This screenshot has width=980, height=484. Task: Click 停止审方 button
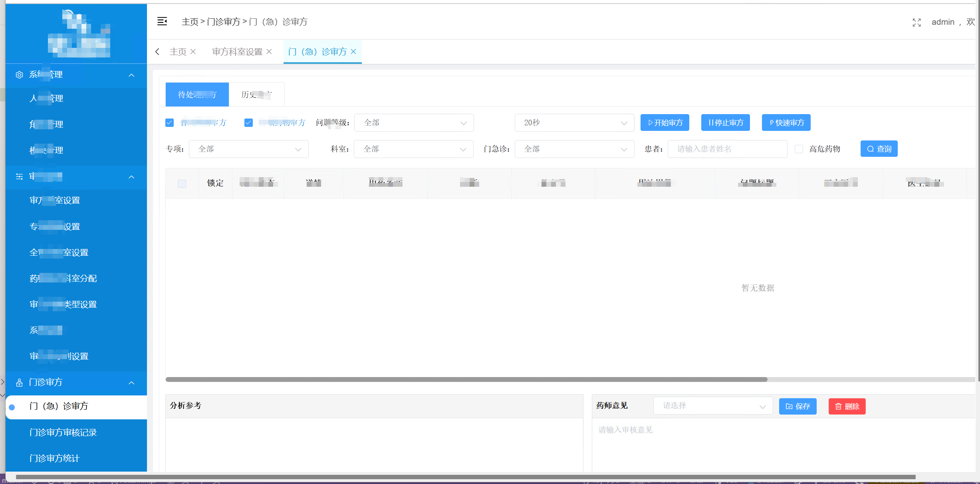pos(726,122)
